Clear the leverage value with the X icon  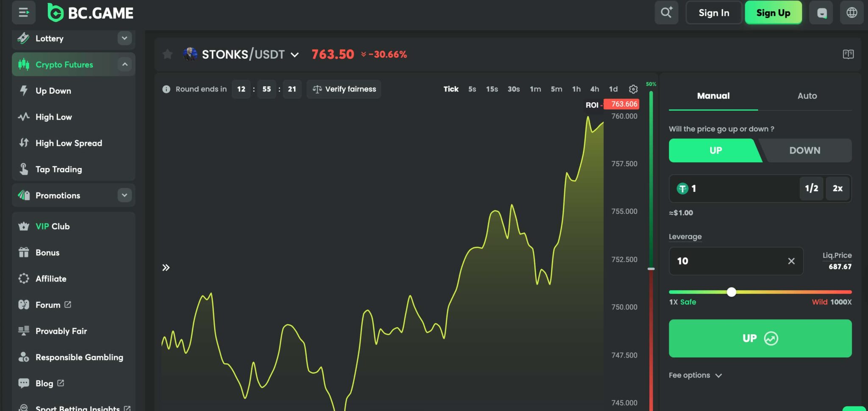(791, 261)
